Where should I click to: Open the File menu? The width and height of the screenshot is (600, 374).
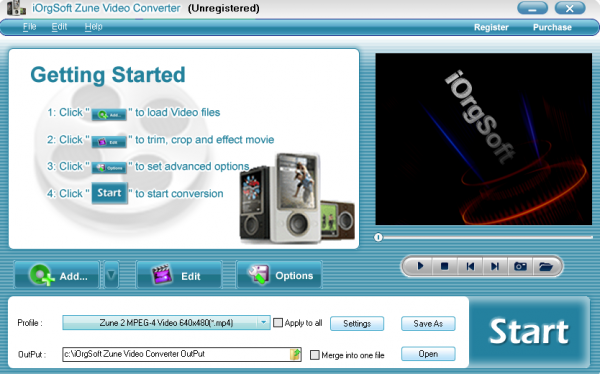[29, 27]
